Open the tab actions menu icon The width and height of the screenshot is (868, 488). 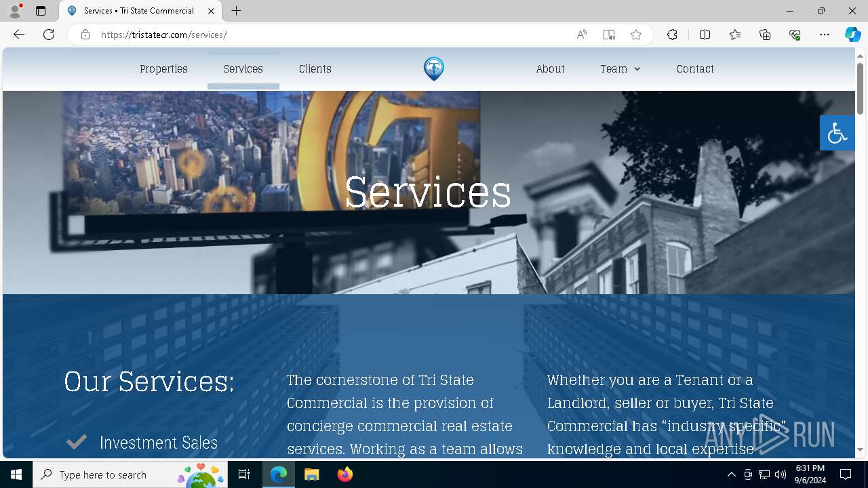pyautogui.click(x=41, y=11)
